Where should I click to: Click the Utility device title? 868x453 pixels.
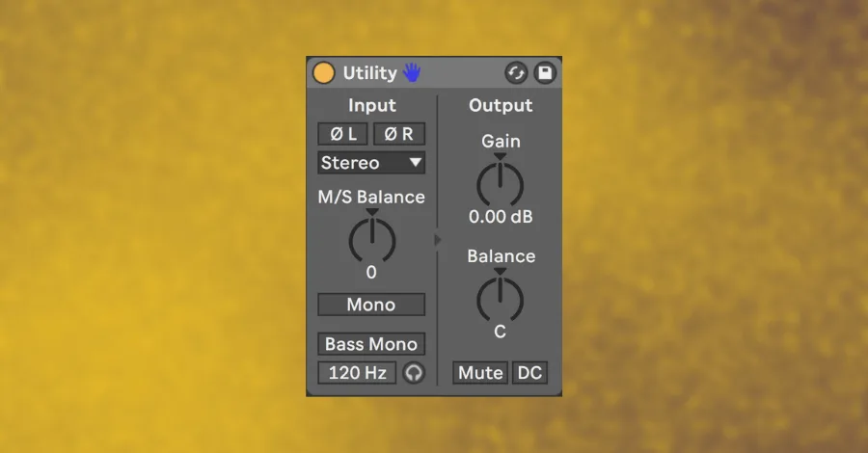point(369,73)
